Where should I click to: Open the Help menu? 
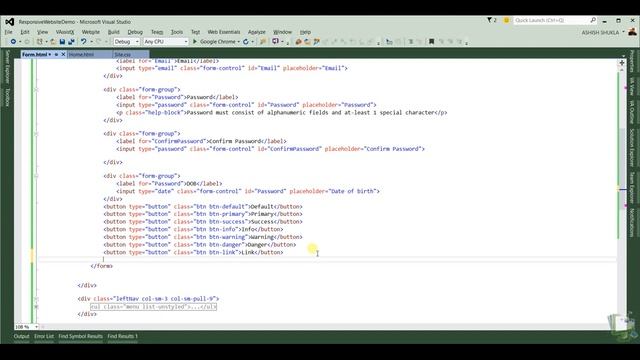coord(305,32)
